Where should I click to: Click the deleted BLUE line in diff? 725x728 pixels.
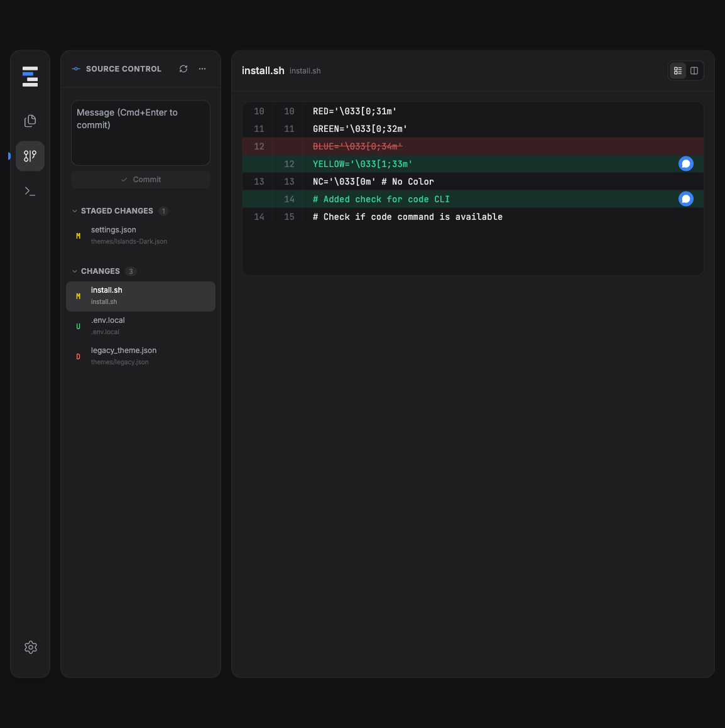[357, 146]
